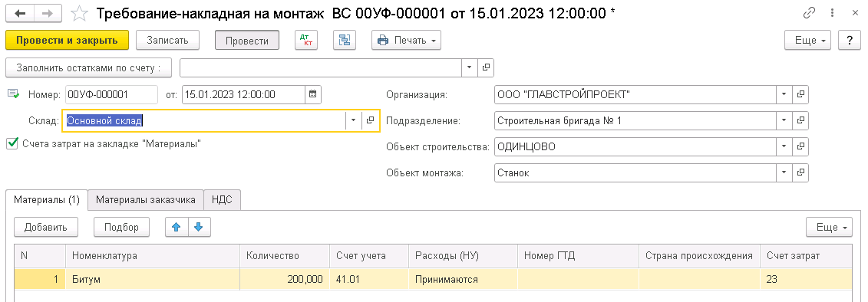The height and width of the screenshot is (302, 868).
Task: Open Основной склад item via open icon
Action: coord(371,120)
